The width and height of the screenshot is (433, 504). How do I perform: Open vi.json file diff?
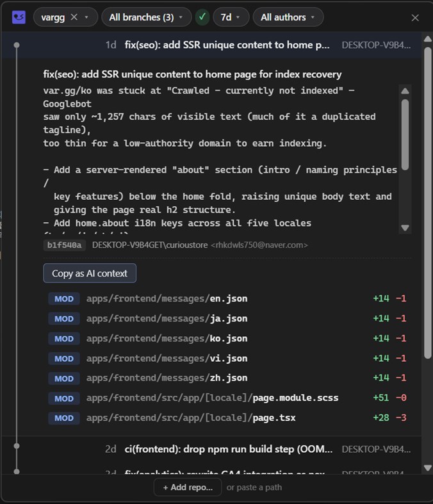[x=227, y=359]
